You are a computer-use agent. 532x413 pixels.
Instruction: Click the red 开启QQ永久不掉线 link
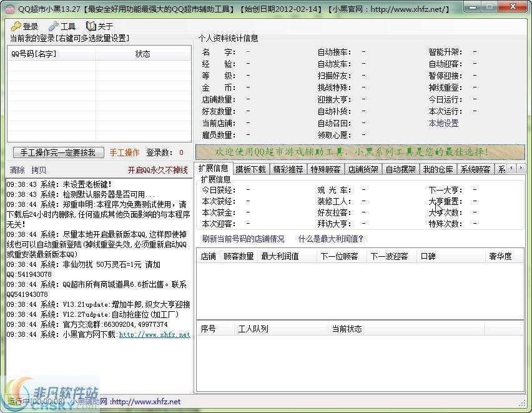pyautogui.click(x=158, y=170)
